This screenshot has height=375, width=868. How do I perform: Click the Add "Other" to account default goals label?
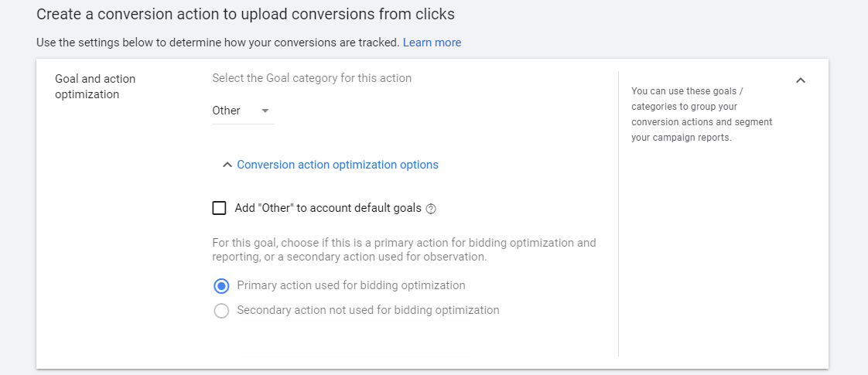pyautogui.click(x=328, y=208)
